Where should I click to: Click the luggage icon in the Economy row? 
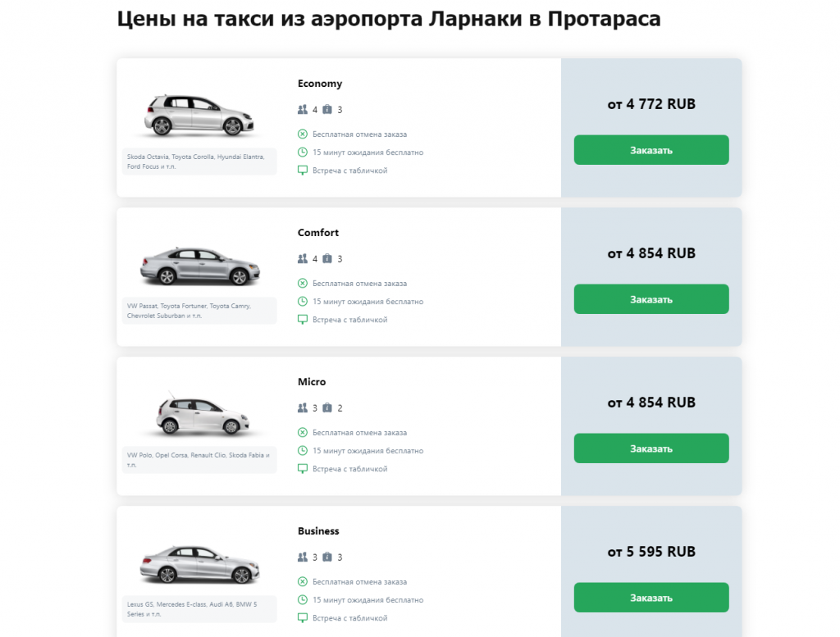click(x=326, y=109)
